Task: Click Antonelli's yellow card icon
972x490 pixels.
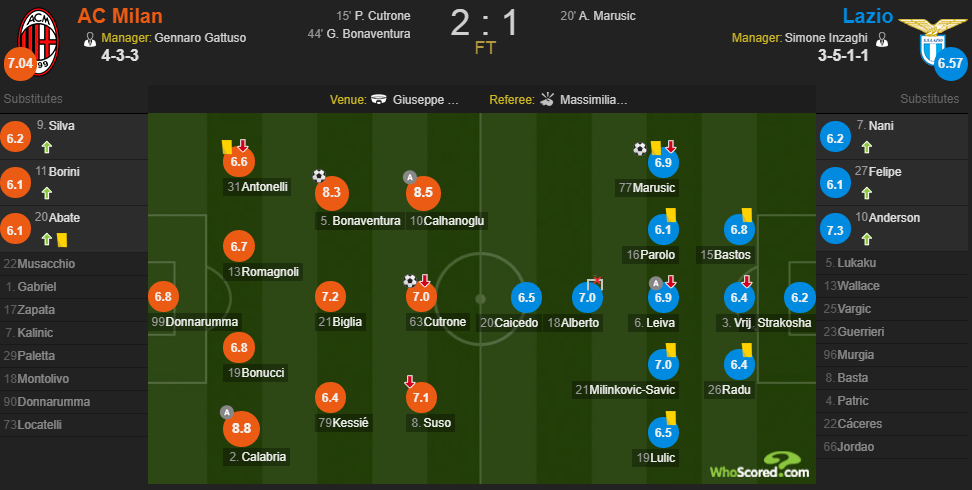Action: pos(226,146)
